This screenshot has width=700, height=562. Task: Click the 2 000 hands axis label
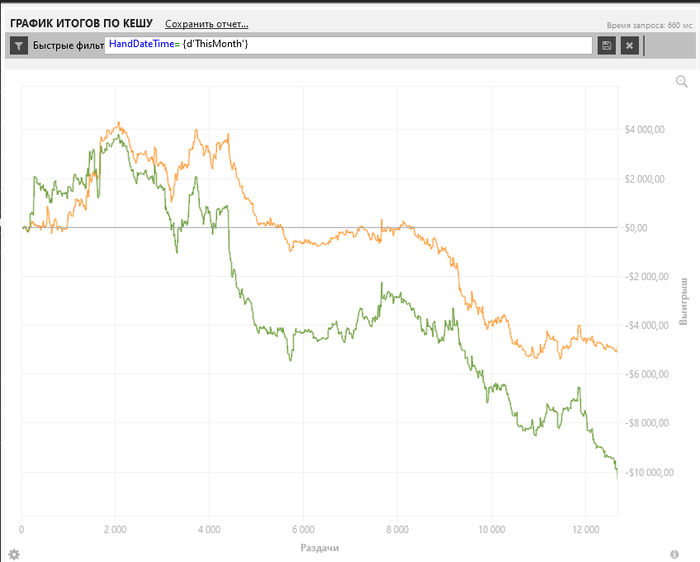(115, 530)
